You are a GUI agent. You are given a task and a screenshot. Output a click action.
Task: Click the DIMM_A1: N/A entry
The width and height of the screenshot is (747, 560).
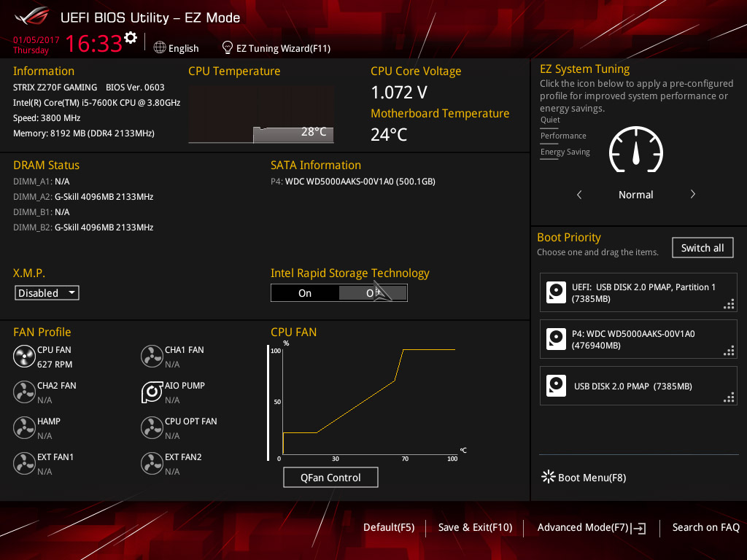tap(42, 182)
